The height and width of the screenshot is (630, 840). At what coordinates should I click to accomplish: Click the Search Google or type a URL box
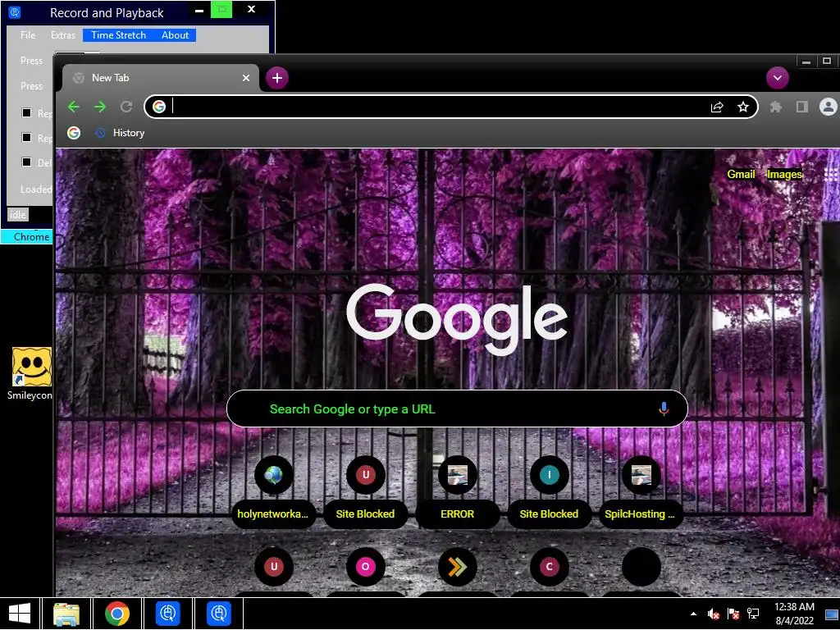(x=457, y=409)
